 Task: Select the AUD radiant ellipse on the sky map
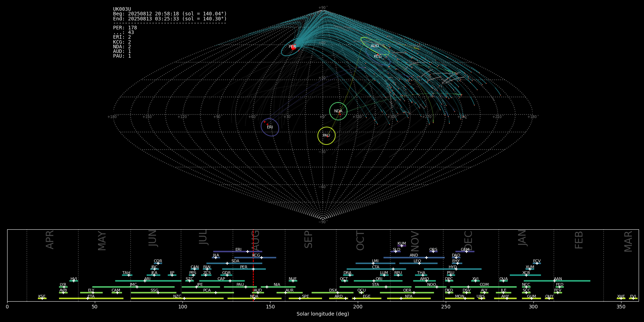click(375, 46)
